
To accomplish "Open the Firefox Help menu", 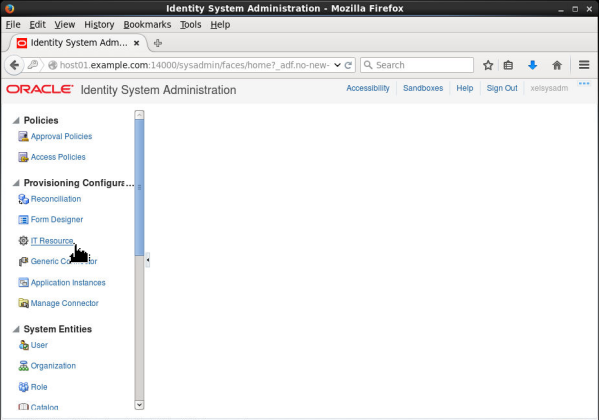I will click(x=220, y=25).
